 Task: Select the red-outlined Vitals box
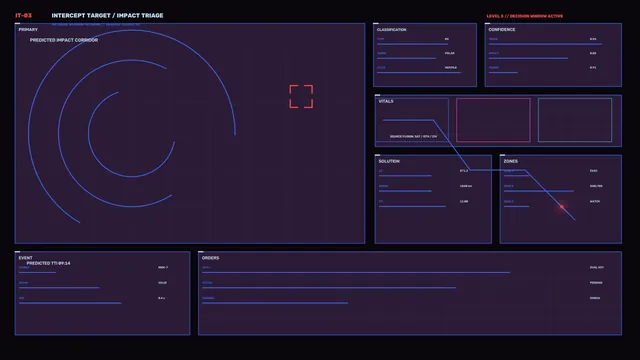(x=493, y=120)
